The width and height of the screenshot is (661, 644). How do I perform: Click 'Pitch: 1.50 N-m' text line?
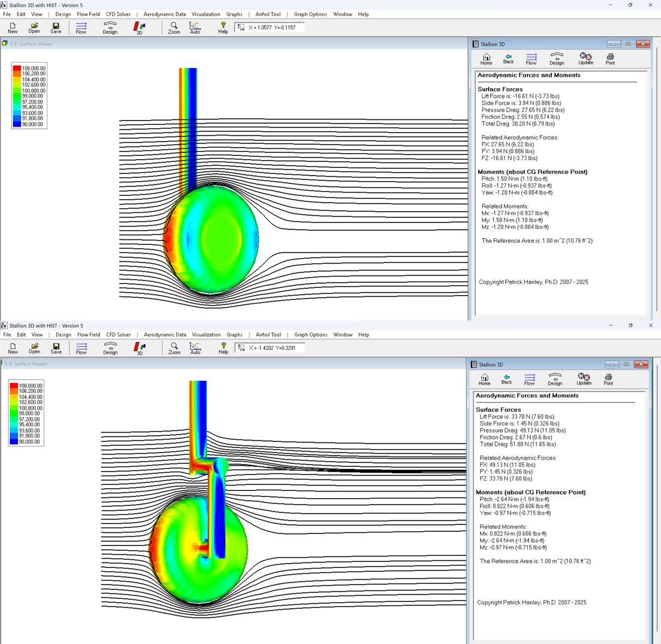tap(514, 179)
